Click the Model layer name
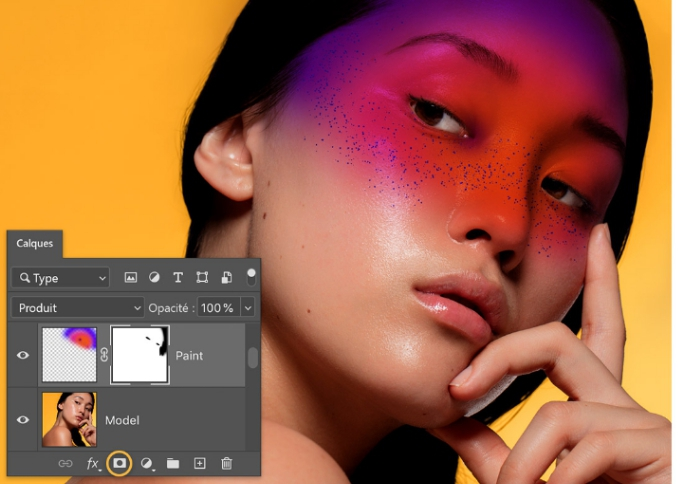 point(122,420)
